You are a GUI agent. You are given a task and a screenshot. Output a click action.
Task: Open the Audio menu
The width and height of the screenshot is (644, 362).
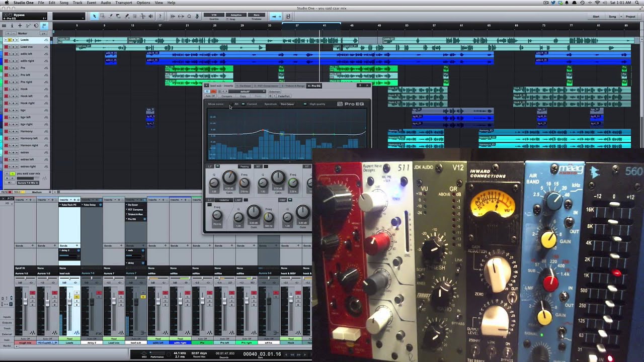106,3
